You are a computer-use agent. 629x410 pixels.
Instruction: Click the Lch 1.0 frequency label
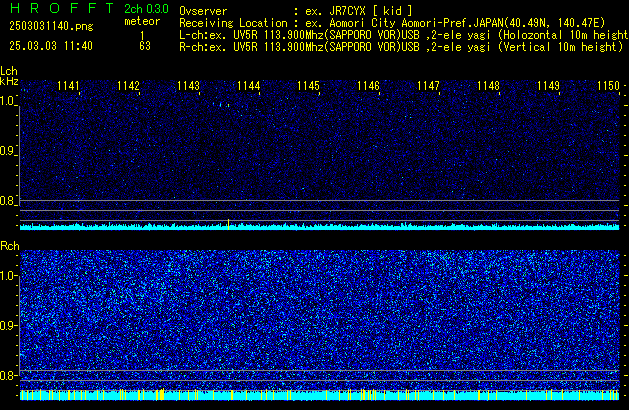pos(8,101)
